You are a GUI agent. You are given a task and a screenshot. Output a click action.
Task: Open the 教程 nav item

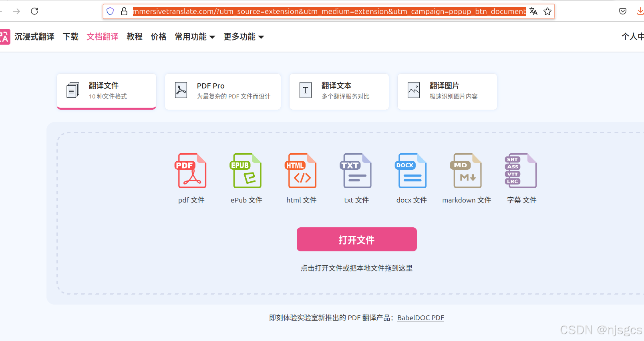(x=135, y=37)
